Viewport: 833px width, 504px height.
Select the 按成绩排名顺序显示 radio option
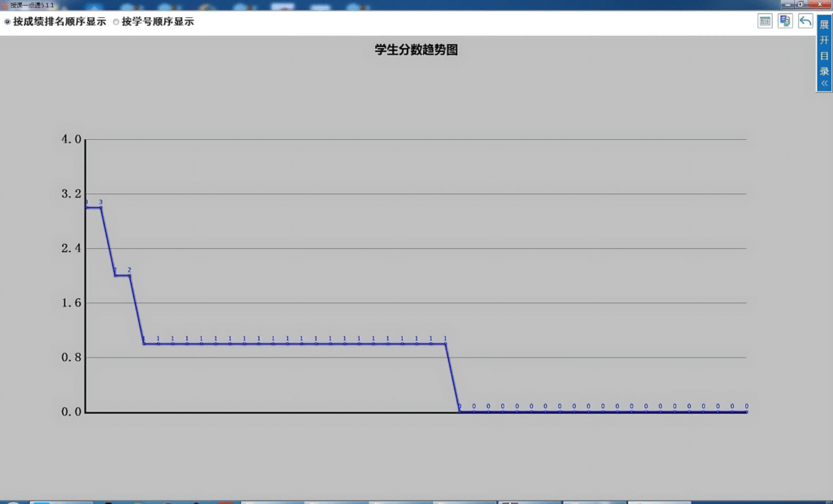8,22
